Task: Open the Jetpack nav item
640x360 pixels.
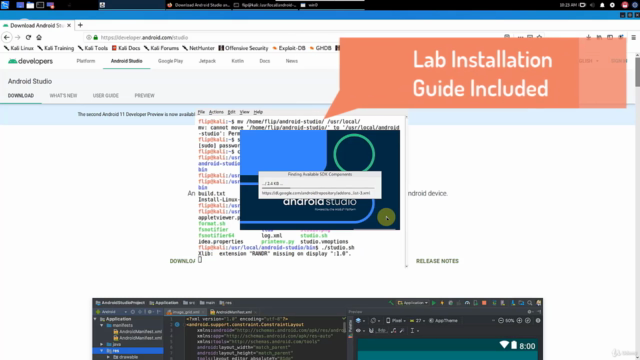Action: (x=207, y=61)
